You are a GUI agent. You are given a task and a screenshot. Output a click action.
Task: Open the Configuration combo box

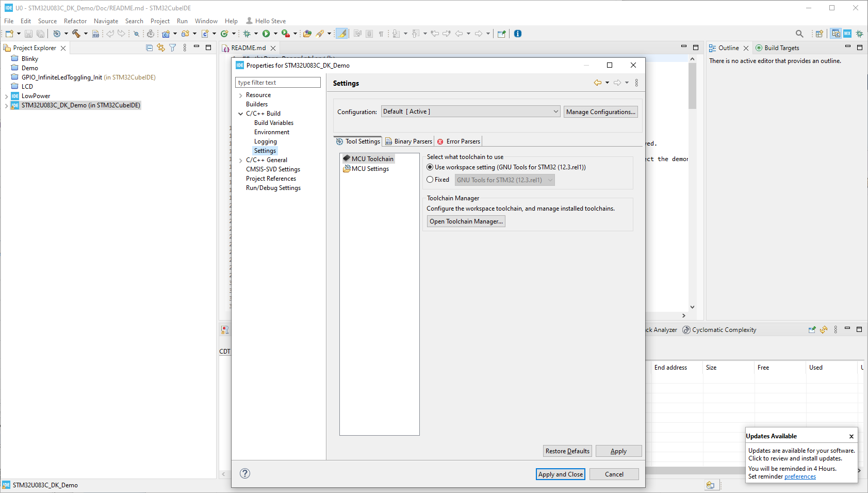point(469,111)
